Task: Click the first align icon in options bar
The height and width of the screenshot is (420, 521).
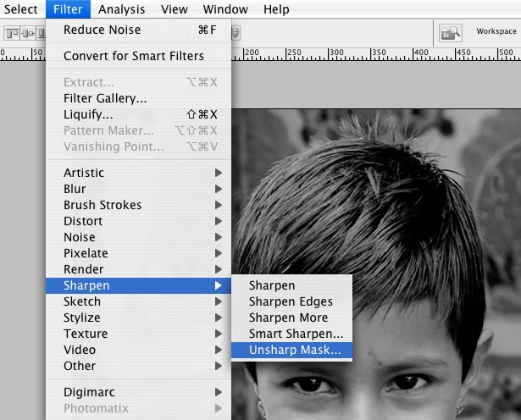Action: click(13, 33)
